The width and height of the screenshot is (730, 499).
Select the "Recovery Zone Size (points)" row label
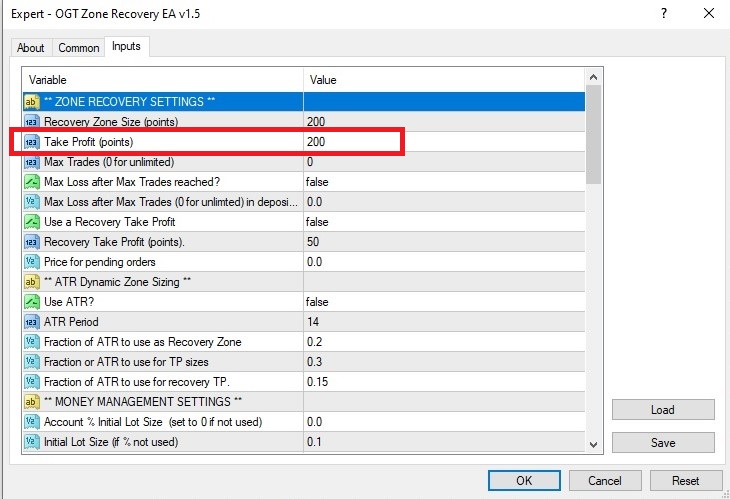(111, 121)
